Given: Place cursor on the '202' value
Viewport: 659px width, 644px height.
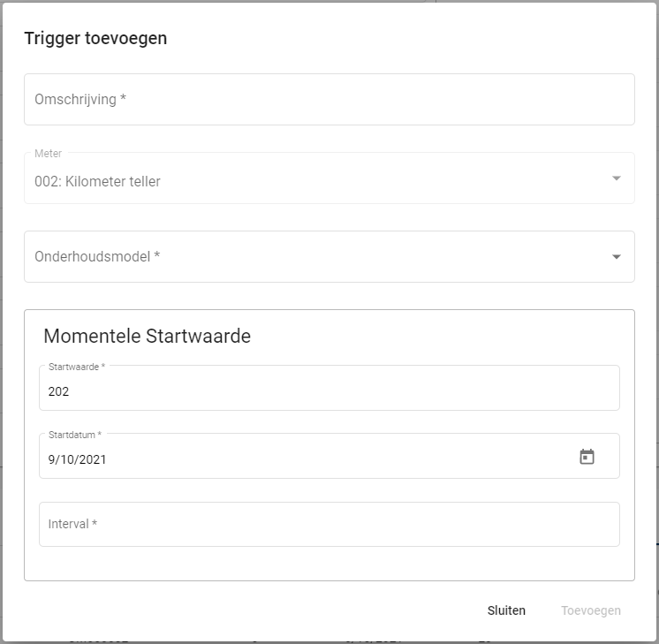Looking at the screenshot, I should (59, 391).
